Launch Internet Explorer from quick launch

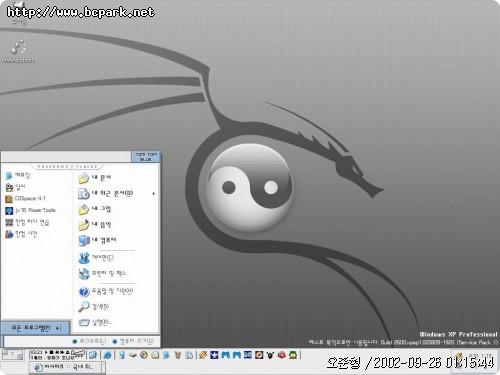point(107,355)
